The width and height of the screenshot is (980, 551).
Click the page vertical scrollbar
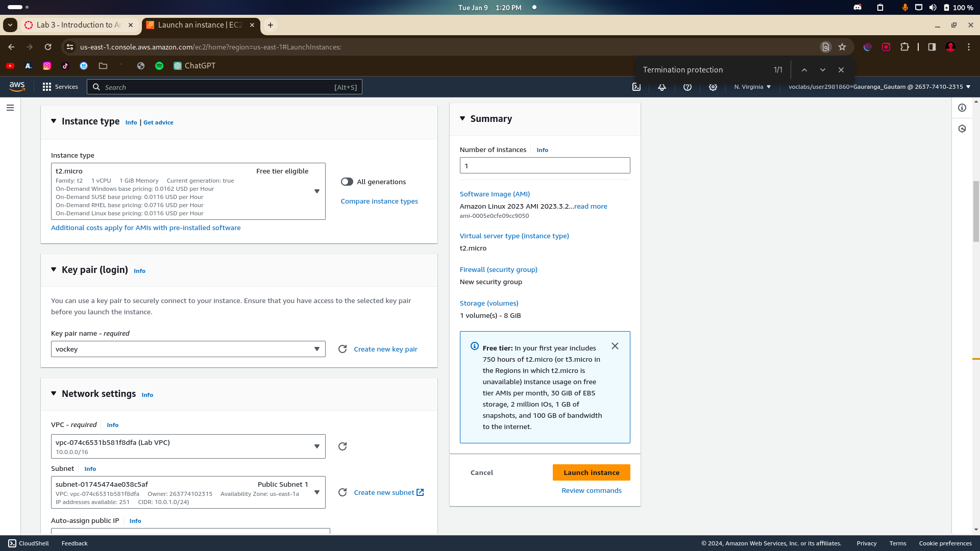point(976,210)
